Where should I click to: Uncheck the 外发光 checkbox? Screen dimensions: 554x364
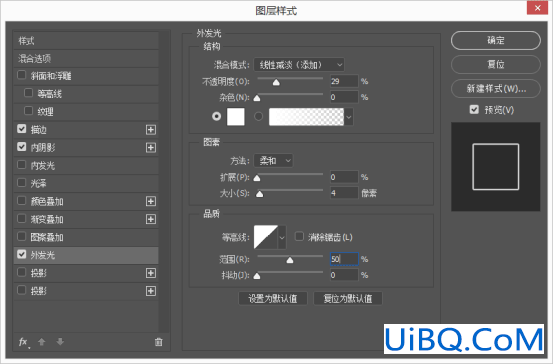(22, 254)
